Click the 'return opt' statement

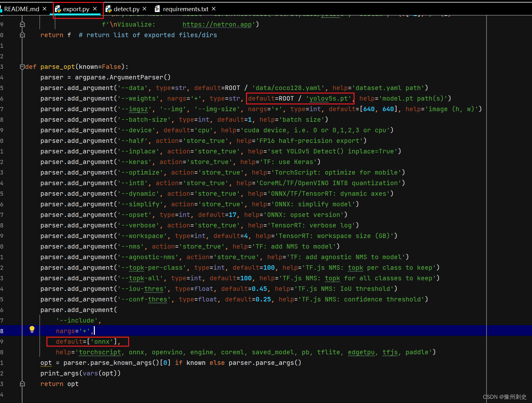pos(59,384)
